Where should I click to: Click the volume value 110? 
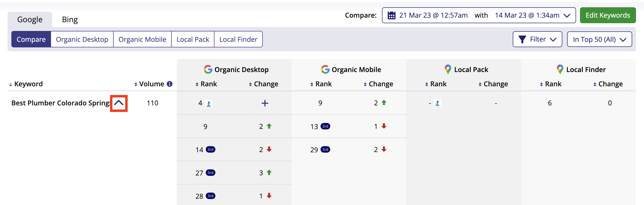[x=153, y=103]
